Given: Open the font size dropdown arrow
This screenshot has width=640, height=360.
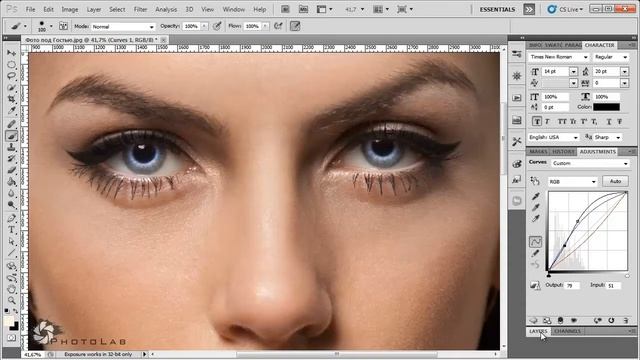Looking at the screenshot, I should (x=573, y=71).
